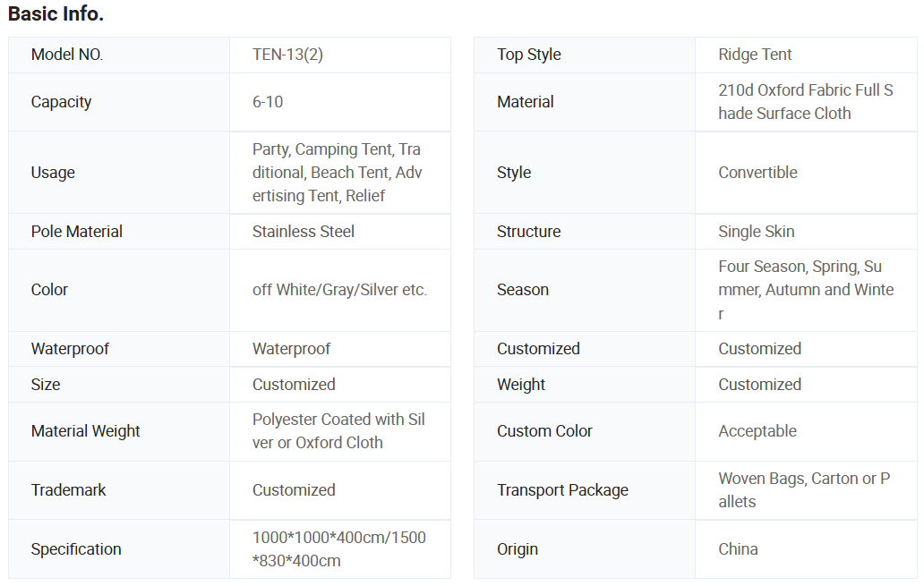Click the Single Skin structure value

pyautogui.click(x=756, y=232)
